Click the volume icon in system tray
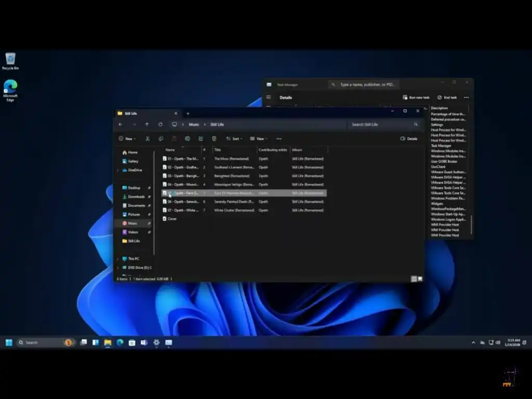This screenshot has width=532, height=399. pos(498,343)
